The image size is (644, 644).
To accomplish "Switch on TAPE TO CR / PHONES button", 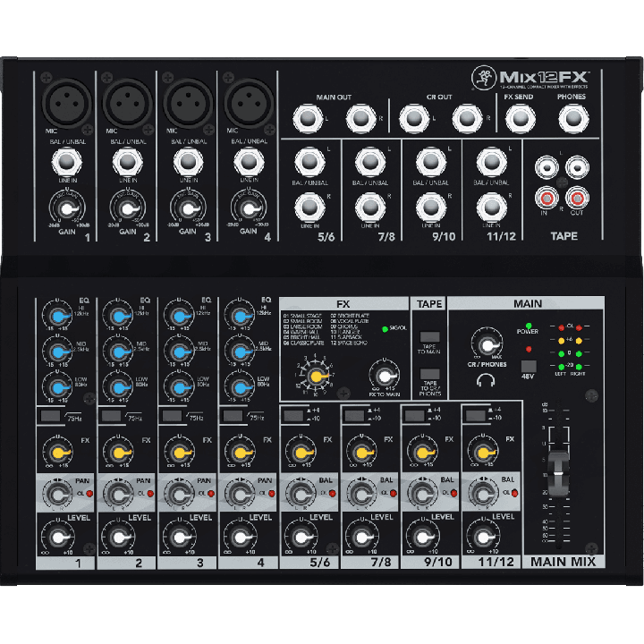I will [x=429, y=373].
